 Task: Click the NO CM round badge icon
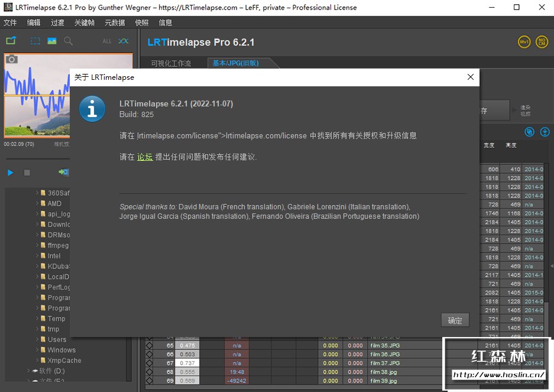(x=542, y=42)
